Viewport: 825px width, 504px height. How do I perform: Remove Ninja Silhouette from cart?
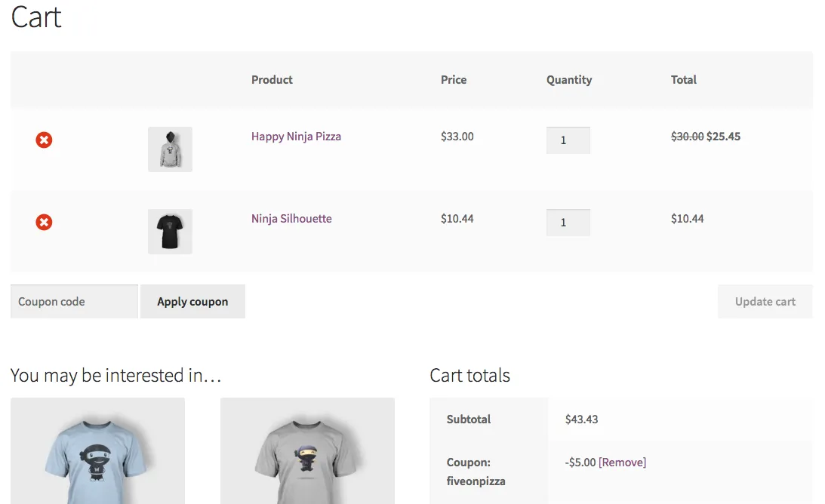pyautogui.click(x=44, y=222)
